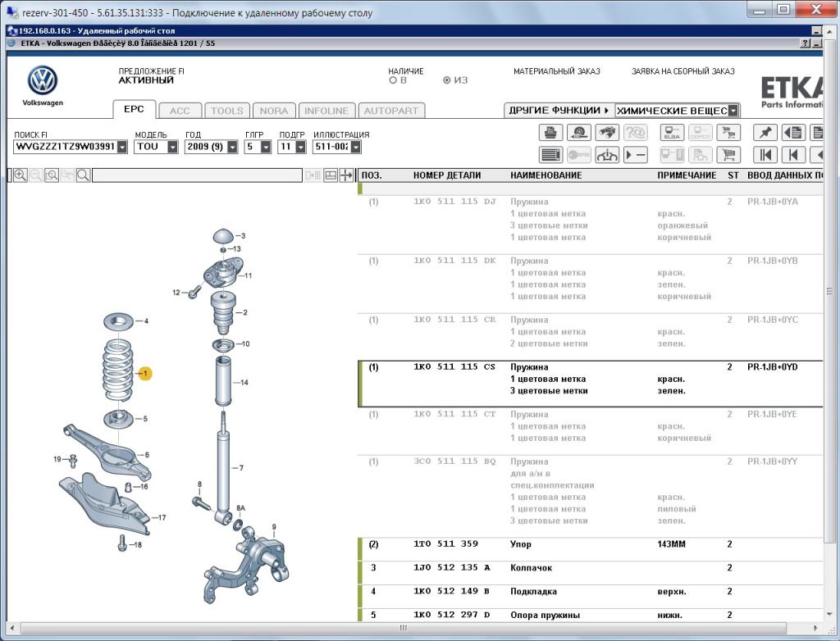The image size is (840, 641).
Task: Click the НОМЕР ДЕТАЛИ column header
Action: 447,175
